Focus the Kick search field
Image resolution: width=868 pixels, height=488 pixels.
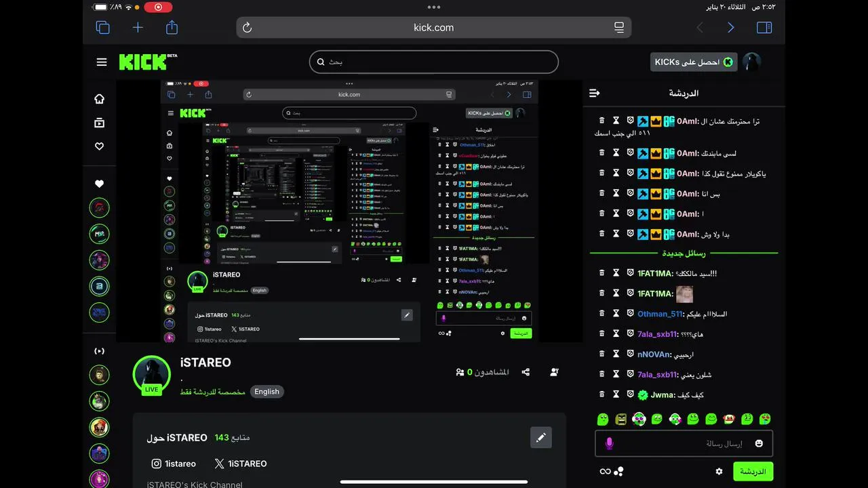[434, 62]
